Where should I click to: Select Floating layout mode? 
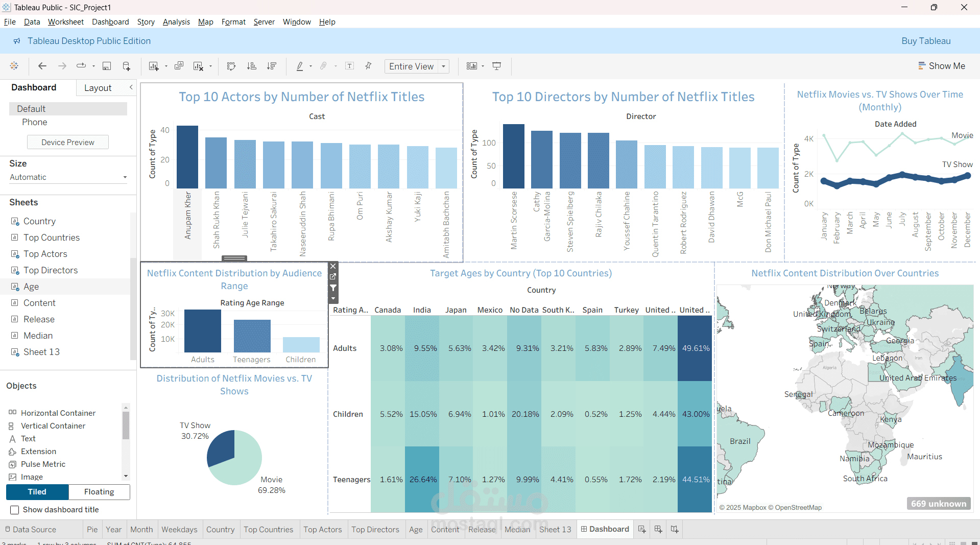point(99,492)
